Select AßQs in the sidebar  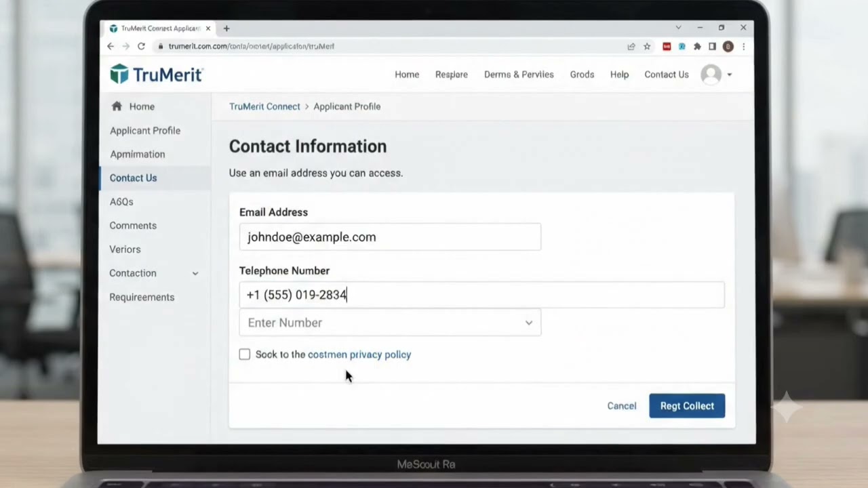pyautogui.click(x=121, y=202)
